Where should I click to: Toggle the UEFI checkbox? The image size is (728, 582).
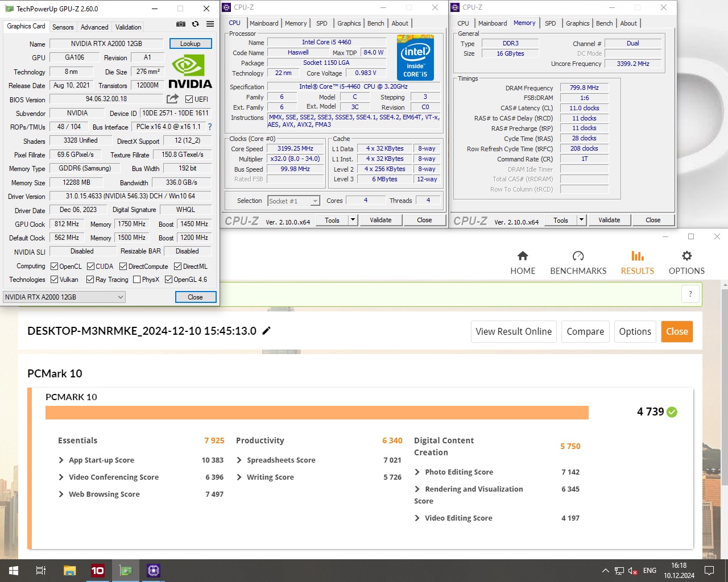(x=189, y=99)
